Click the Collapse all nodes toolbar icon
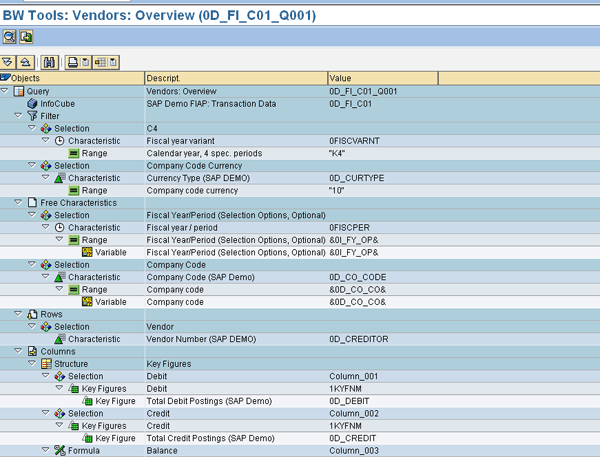Image resolution: width=600 pixels, height=457 pixels. [x=25, y=63]
